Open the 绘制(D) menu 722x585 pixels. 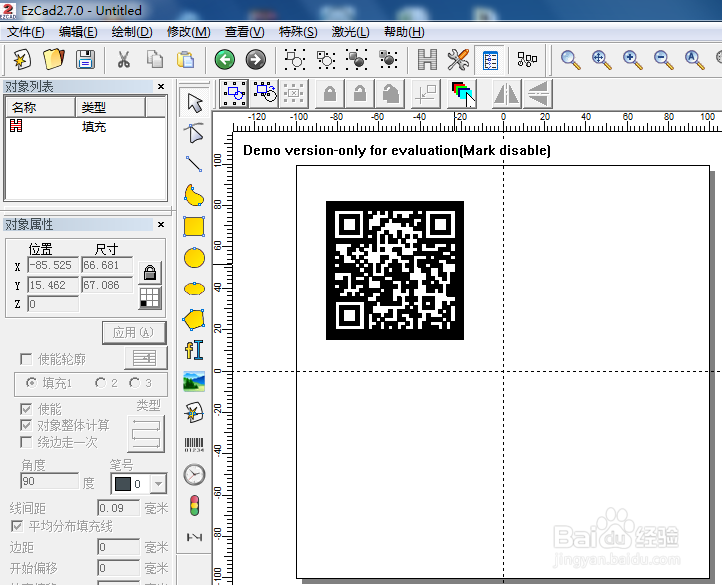132,32
